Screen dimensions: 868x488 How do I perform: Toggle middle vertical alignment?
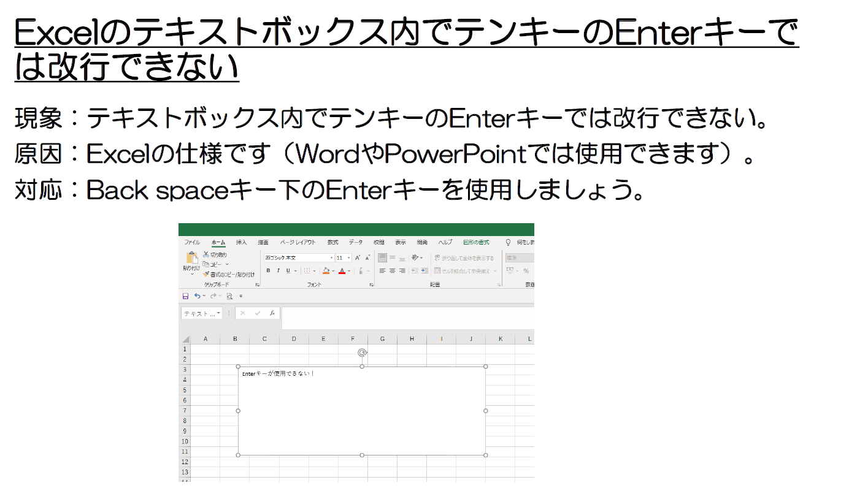[393, 257]
